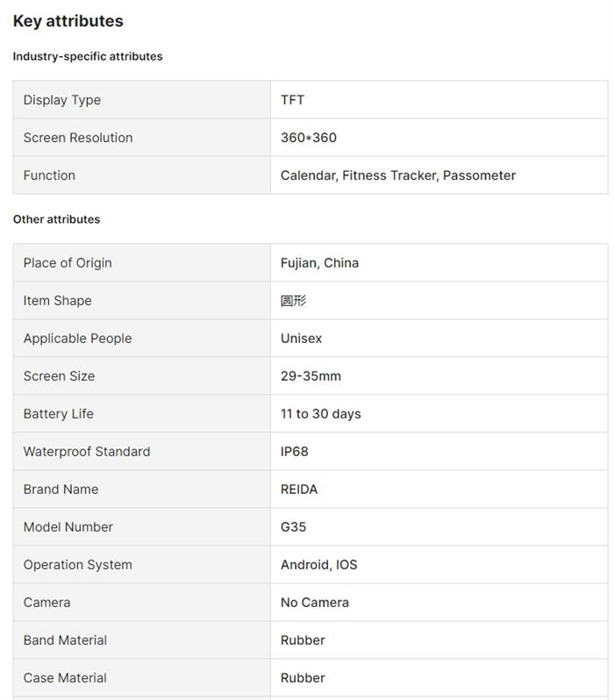Screen dimensions: 614x700
Task: Select the Item Shape label
Action: tap(58, 301)
